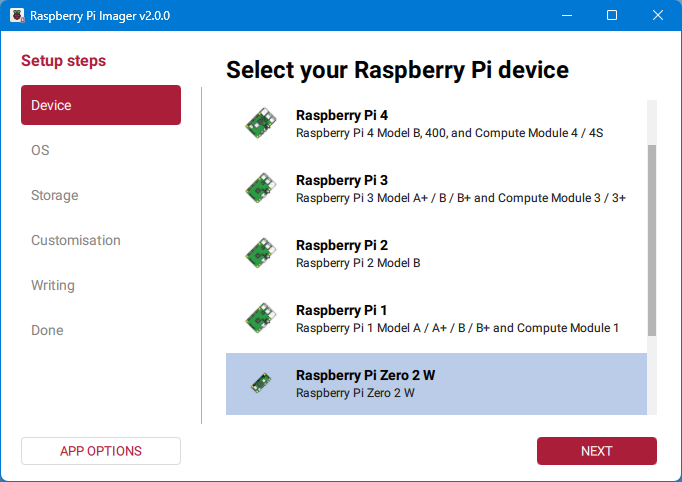Go to the Storage setup step
The width and height of the screenshot is (682, 482).
tap(54, 195)
